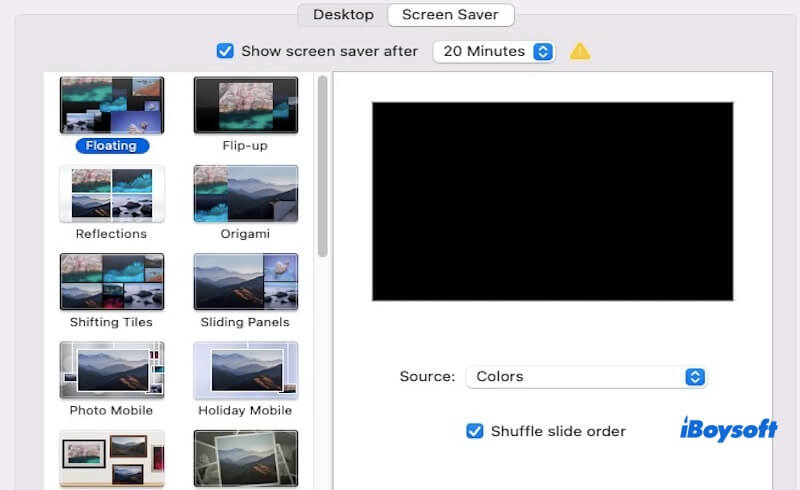
Task: Choose the Shifting Tiles screen saver
Action: pyautogui.click(x=111, y=281)
